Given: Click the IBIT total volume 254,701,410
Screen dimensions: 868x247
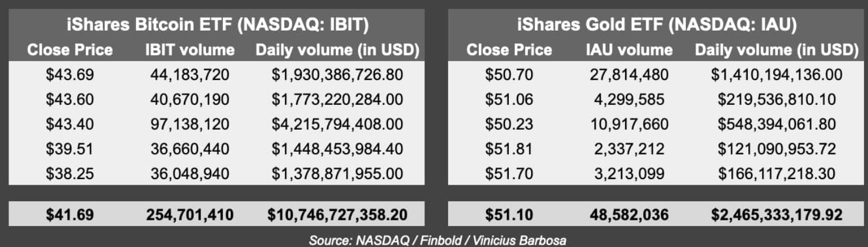Looking at the screenshot, I should (x=190, y=215).
